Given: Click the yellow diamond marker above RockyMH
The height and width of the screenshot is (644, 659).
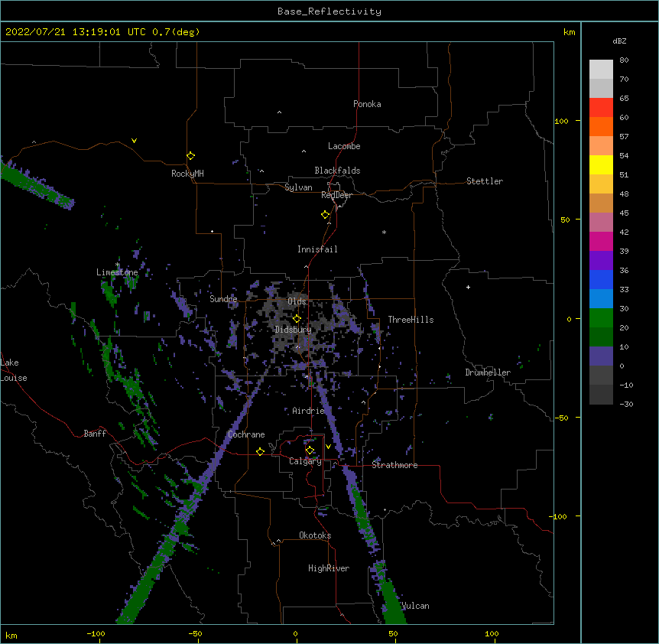Looking at the screenshot, I should 190,155.
